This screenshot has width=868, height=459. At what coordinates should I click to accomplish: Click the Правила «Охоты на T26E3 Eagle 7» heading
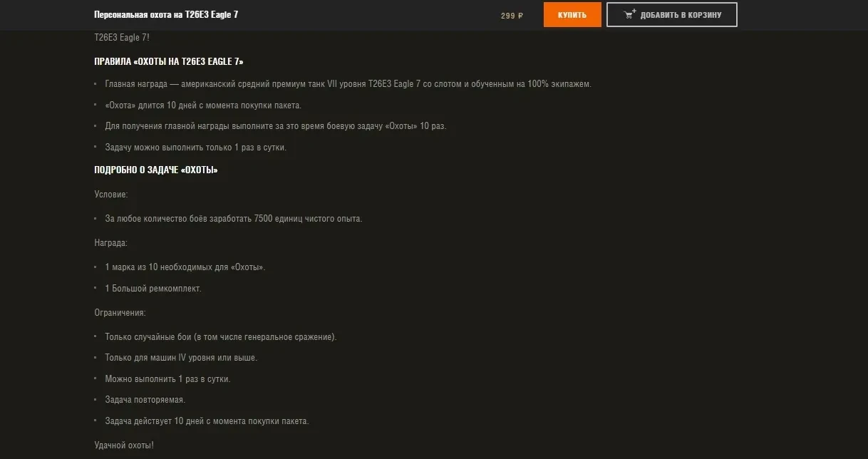point(169,62)
